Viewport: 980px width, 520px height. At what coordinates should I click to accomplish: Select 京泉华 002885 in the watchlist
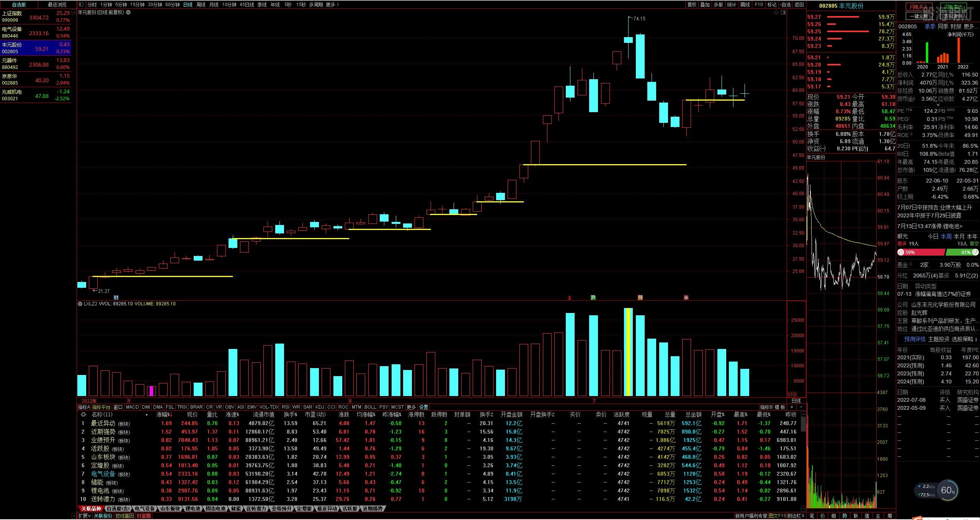pyautogui.click(x=36, y=79)
